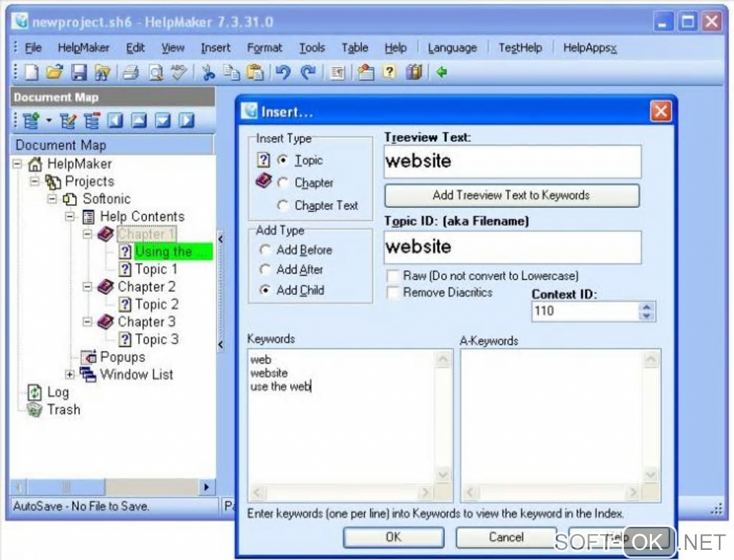Move item left with Document Map arrow
This screenshot has width=734, height=560.
coord(115,121)
